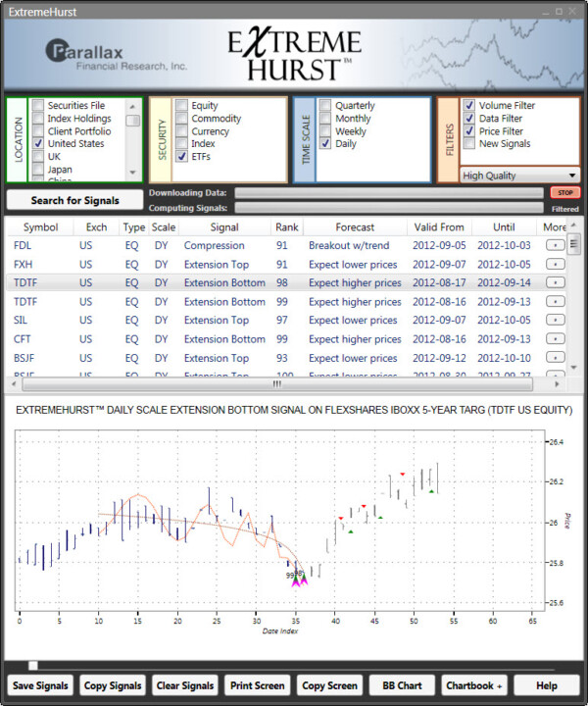Disable the Price Filter

(x=469, y=131)
